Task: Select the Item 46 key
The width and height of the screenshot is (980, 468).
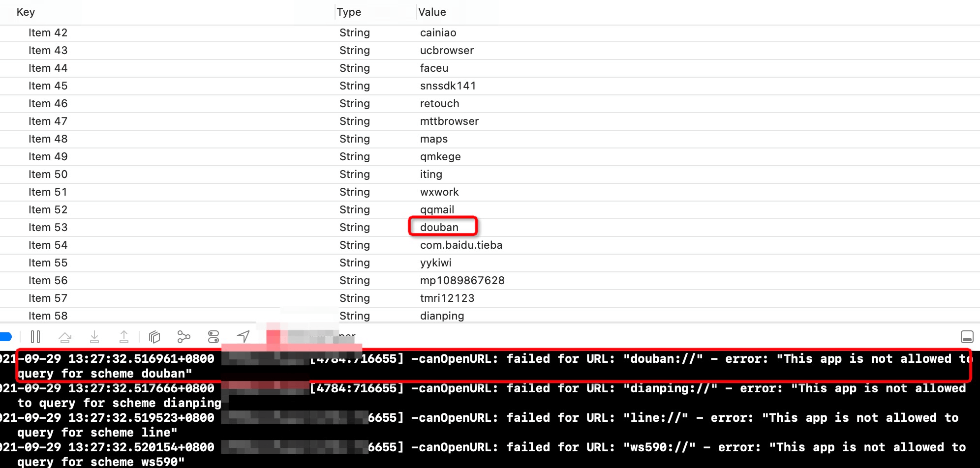Action: (x=48, y=104)
